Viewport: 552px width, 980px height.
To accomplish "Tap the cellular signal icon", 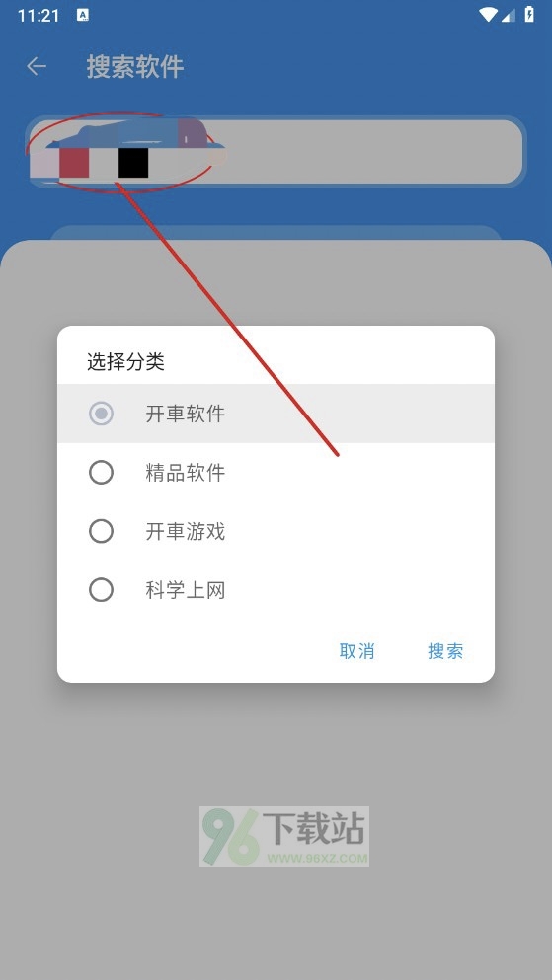I will 509,16.
